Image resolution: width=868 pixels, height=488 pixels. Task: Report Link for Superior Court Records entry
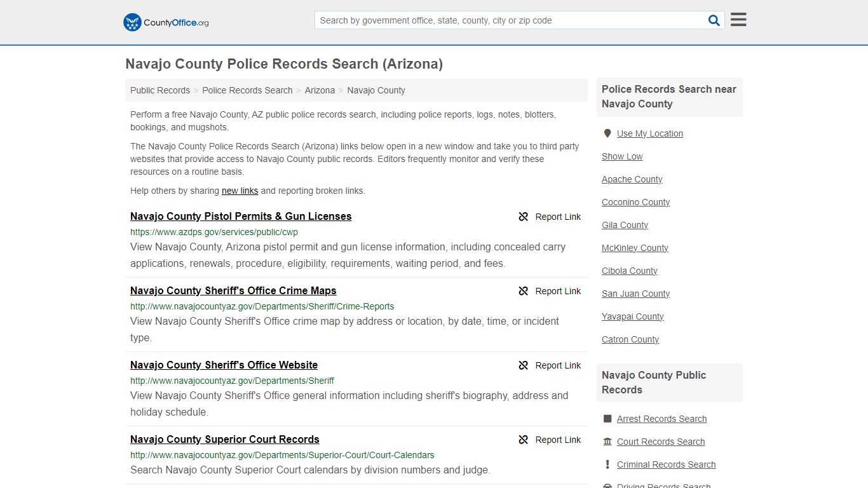point(558,440)
